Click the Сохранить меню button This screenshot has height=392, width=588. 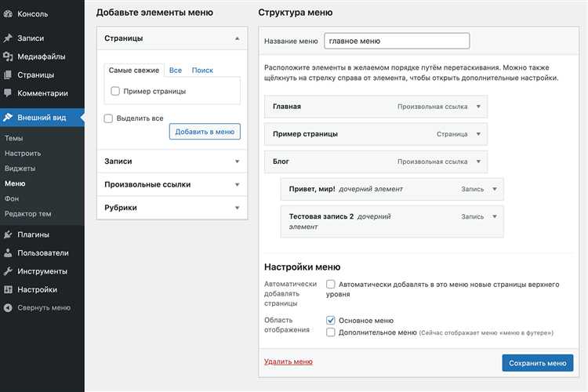[x=537, y=363]
